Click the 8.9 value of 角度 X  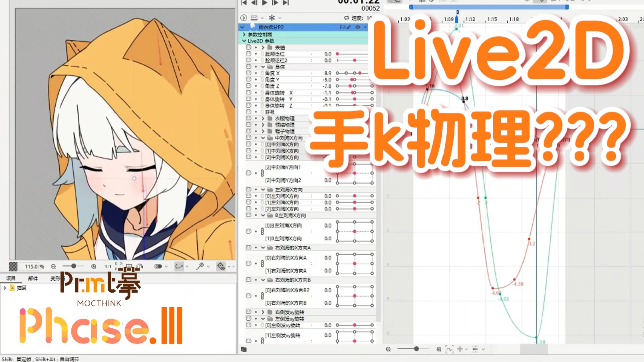tap(328, 73)
